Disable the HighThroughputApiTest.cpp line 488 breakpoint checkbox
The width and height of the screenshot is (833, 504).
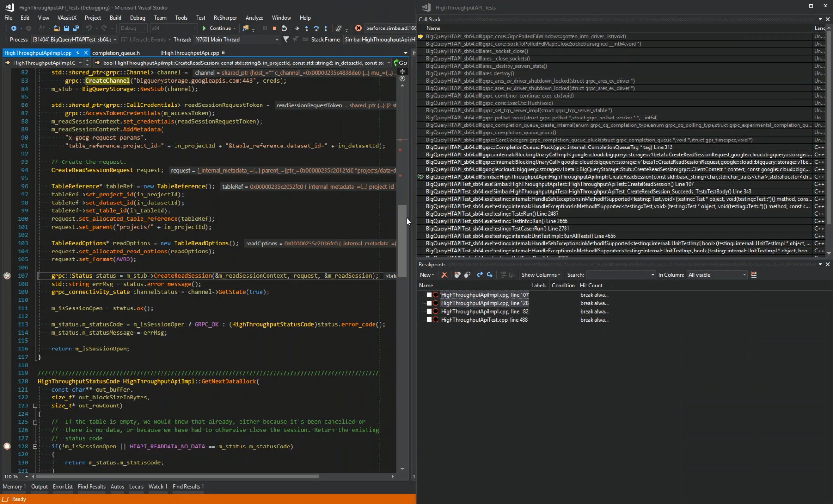(x=430, y=320)
